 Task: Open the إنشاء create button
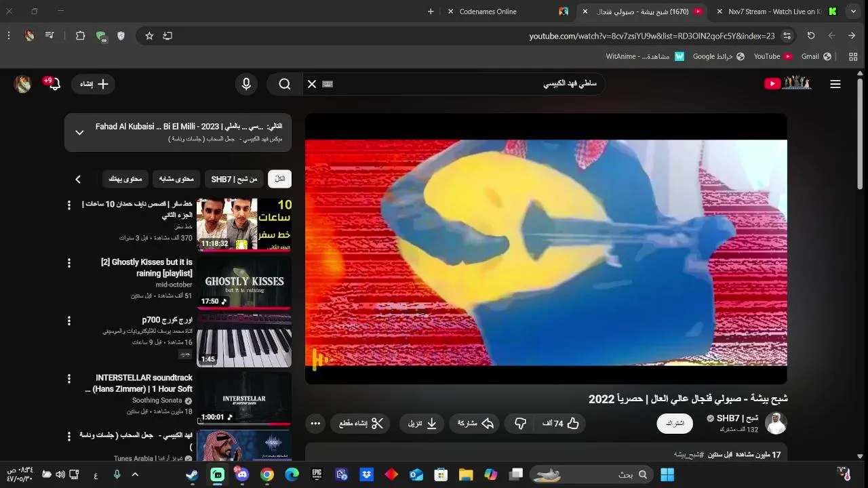(94, 84)
